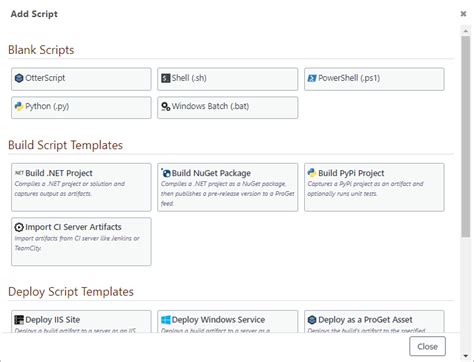Click the scrollbar down arrow
474x362 pixels.
click(x=466, y=356)
